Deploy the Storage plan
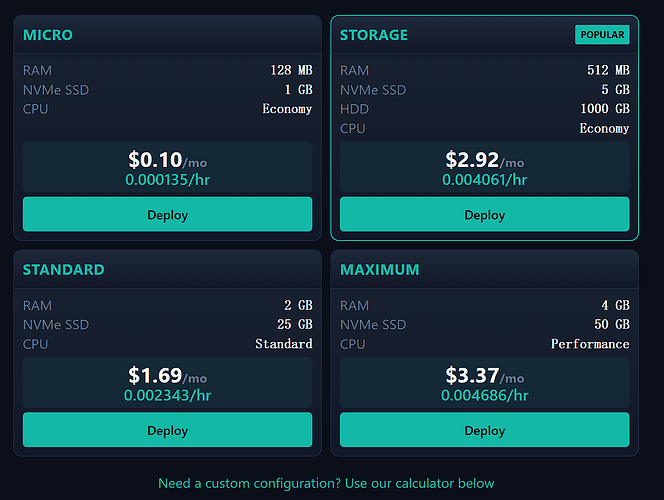 coord(484,214)
